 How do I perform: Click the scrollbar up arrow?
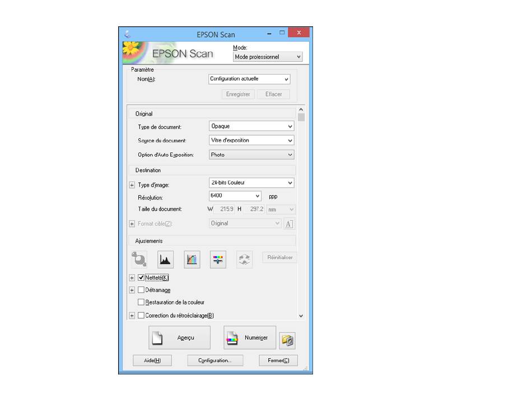coord(301,110)
